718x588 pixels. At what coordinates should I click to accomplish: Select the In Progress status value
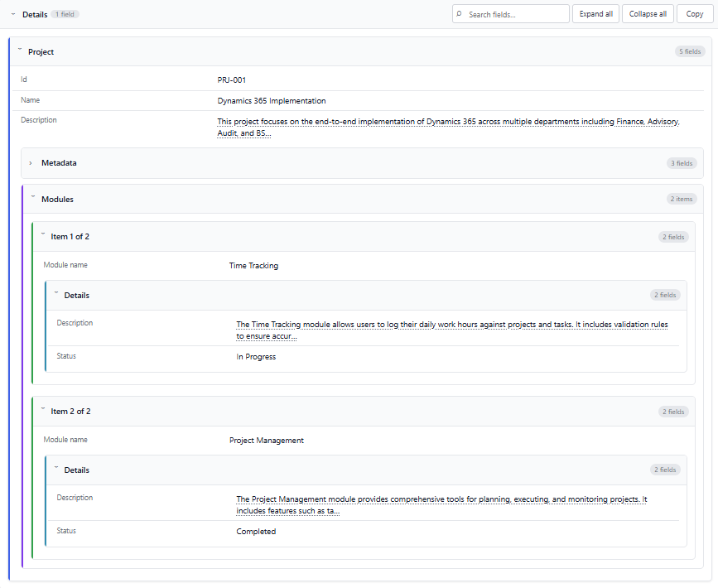pos(256,357)
